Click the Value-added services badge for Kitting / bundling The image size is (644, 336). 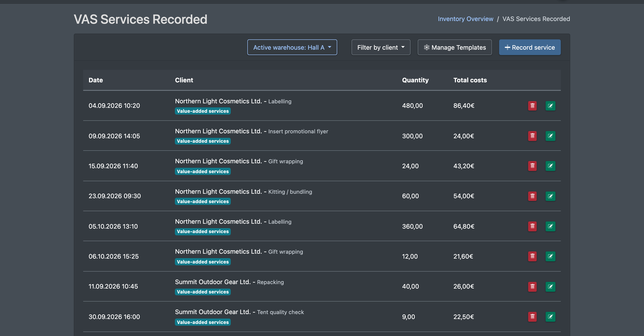[x=203, y=201]
